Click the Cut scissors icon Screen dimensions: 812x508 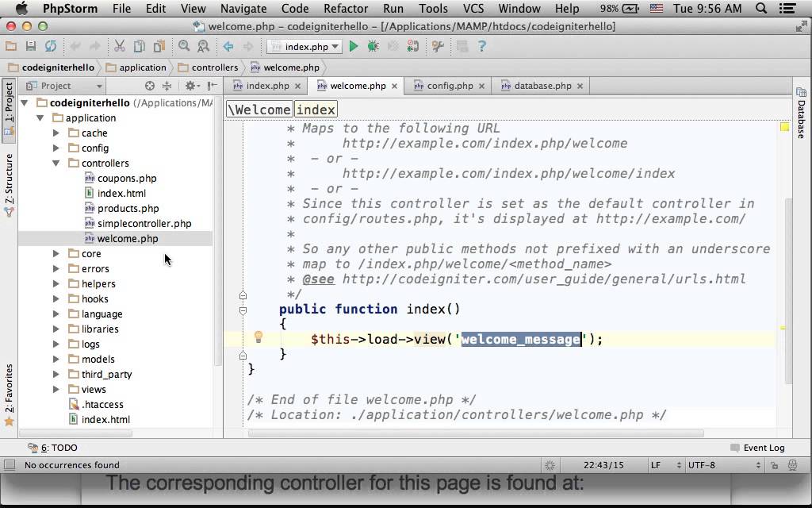(x=119, y=47)
